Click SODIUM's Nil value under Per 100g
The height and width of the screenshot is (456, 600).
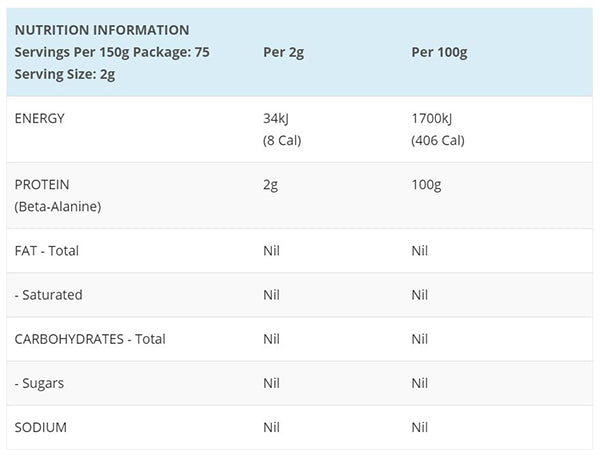pos(420,427)
